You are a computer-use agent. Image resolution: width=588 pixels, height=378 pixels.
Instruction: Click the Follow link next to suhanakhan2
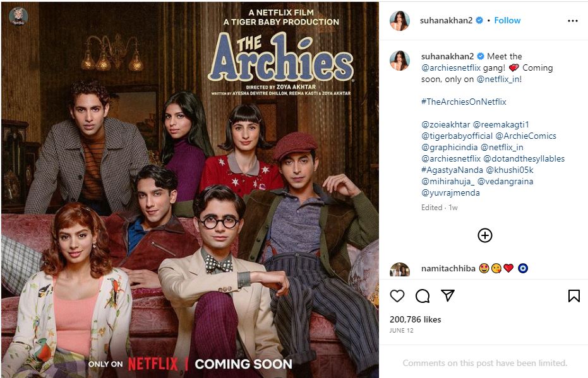[507, 21]
